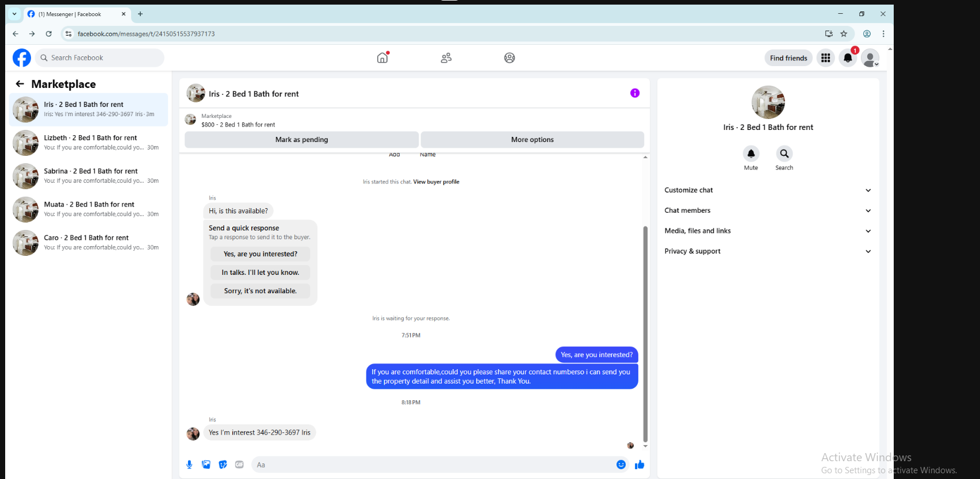Open the emoji picker smiley
This screenshot has width=980, height=479.
[621, 465]
